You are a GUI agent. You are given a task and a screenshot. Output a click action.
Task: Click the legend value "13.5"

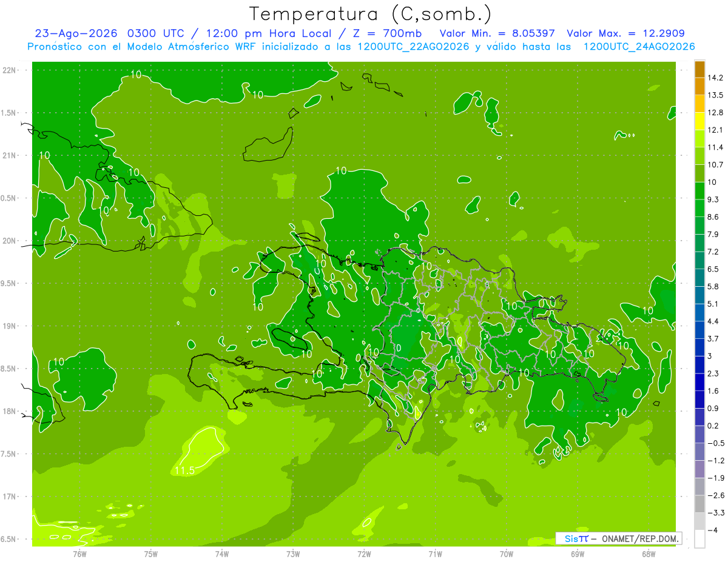pos(715,95)
